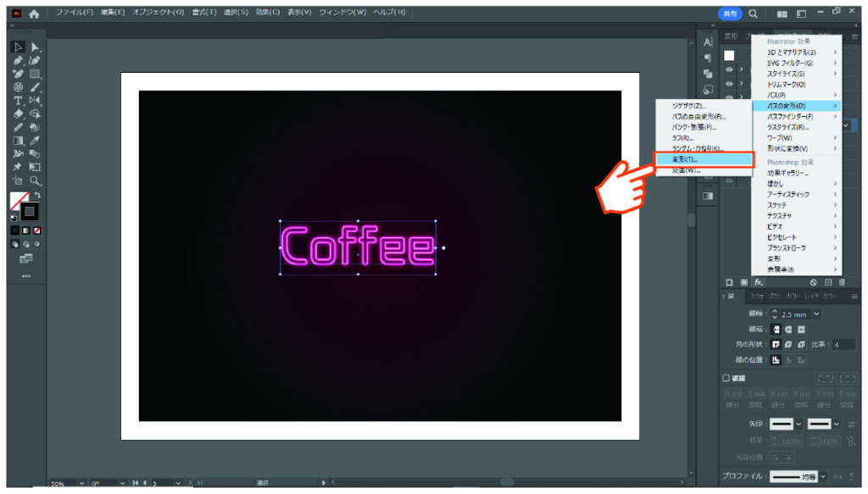Click the stroke weight 2.5 mm field
Image resolution: width=868 pixels, height=494 pixels.
(x=795, y=314)
